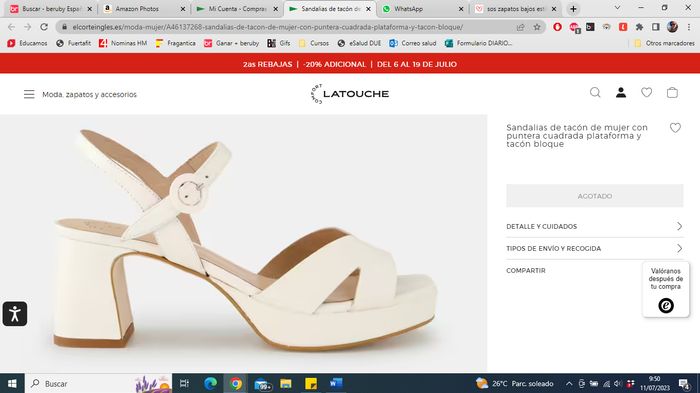Open the red Opera extension icon
This screenshot has width=700, height=393.
coord(557,27)
